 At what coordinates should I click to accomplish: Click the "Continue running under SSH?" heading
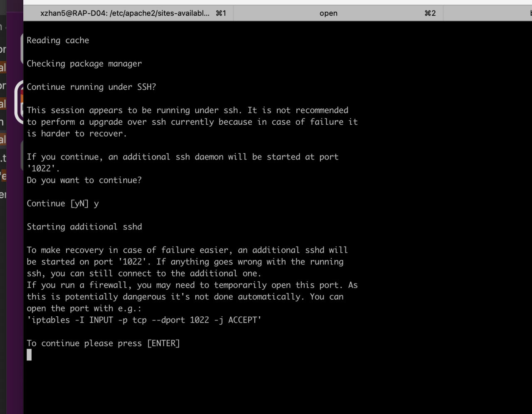[x=91, y=87]
